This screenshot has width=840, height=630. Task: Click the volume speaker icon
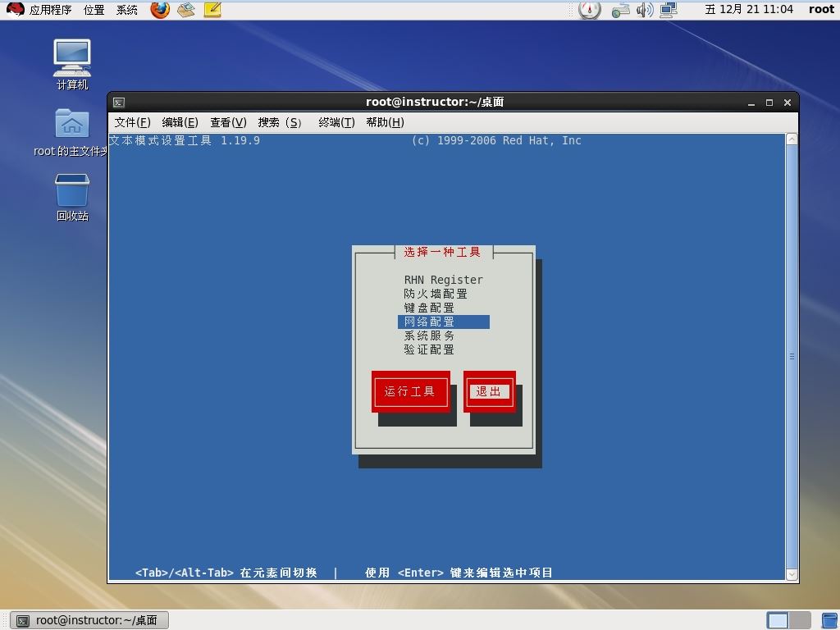[645, 10]
